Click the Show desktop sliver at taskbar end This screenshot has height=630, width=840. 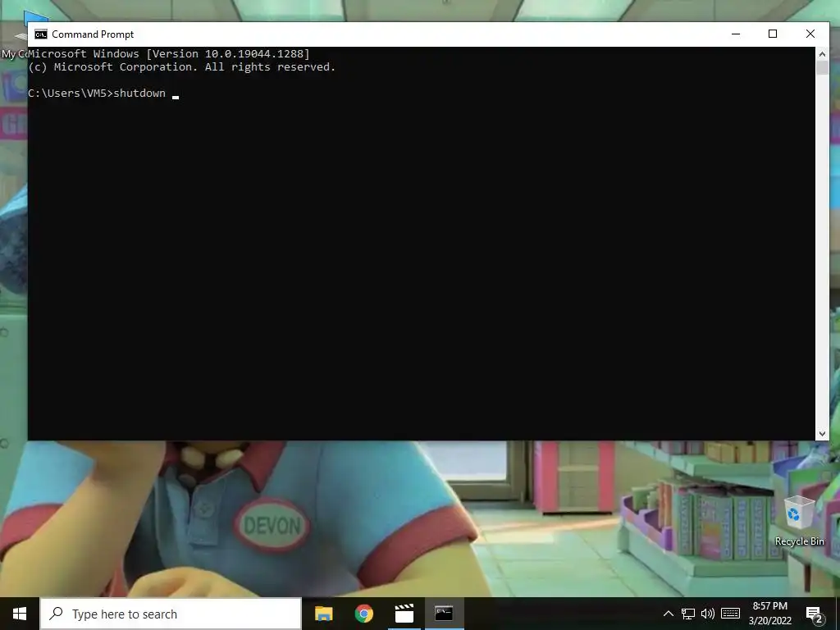838,614
